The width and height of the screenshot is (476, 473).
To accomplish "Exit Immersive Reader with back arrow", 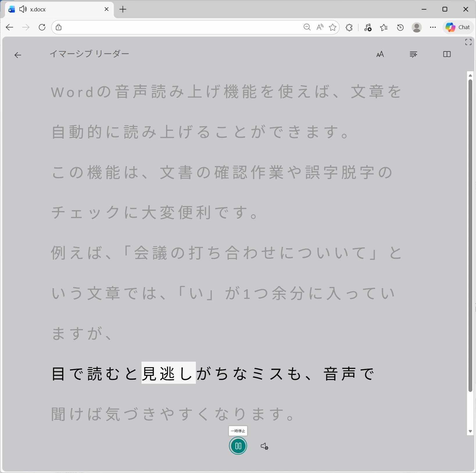I will click(x=18, y=55).
